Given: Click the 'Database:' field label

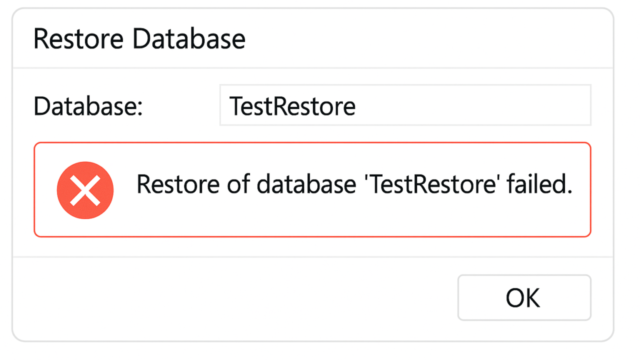Looking at the screenshot, I should (88, 107).
